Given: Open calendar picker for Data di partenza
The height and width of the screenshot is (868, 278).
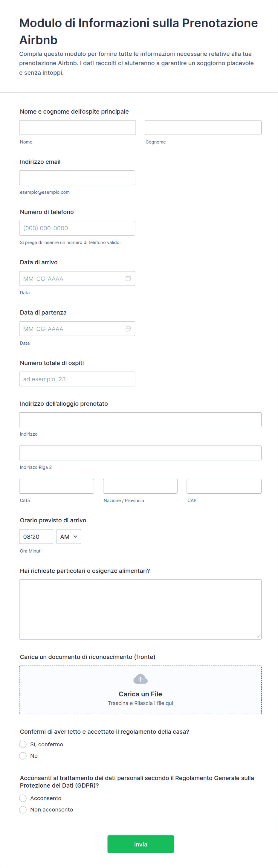Looking at the screenshot, I should (x=128, y=329).
